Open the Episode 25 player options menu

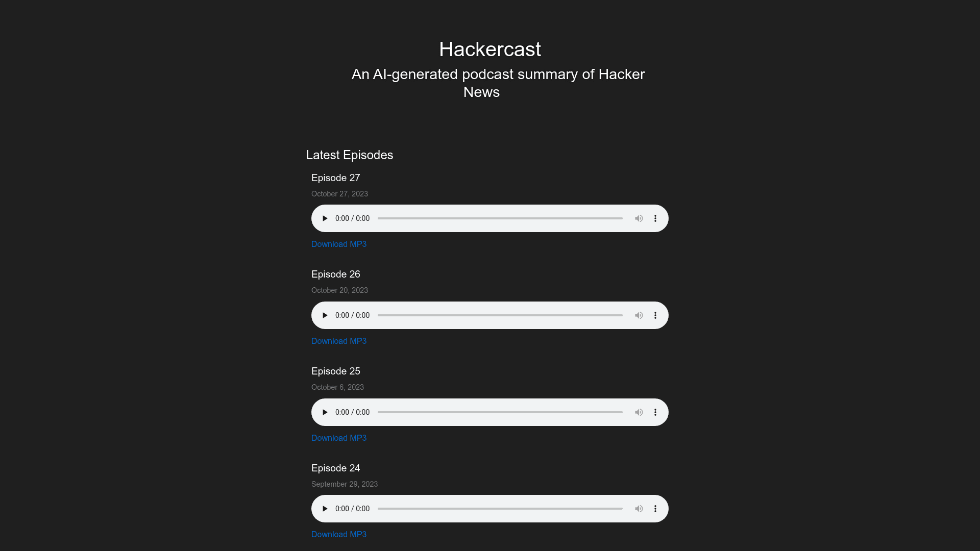click(655, 412)
